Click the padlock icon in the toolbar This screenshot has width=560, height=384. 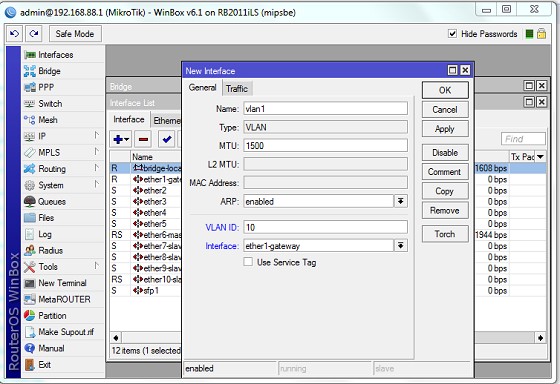[x=541, y=34]
